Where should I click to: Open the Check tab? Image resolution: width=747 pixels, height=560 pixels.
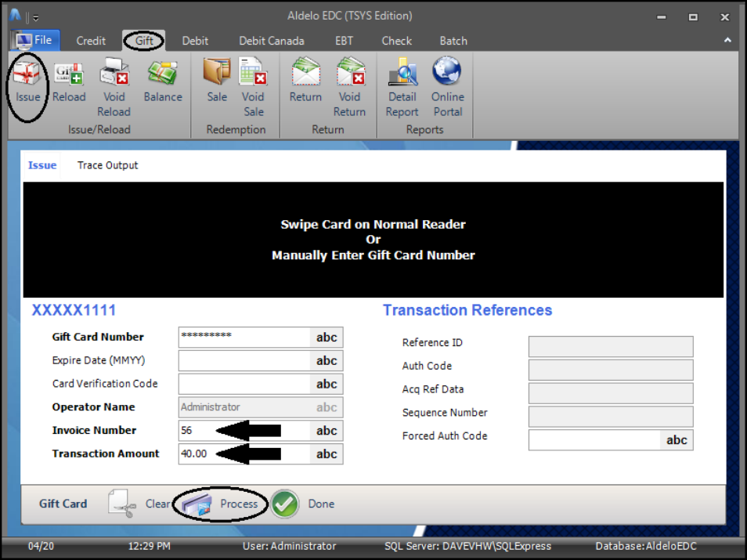[396, 41]
